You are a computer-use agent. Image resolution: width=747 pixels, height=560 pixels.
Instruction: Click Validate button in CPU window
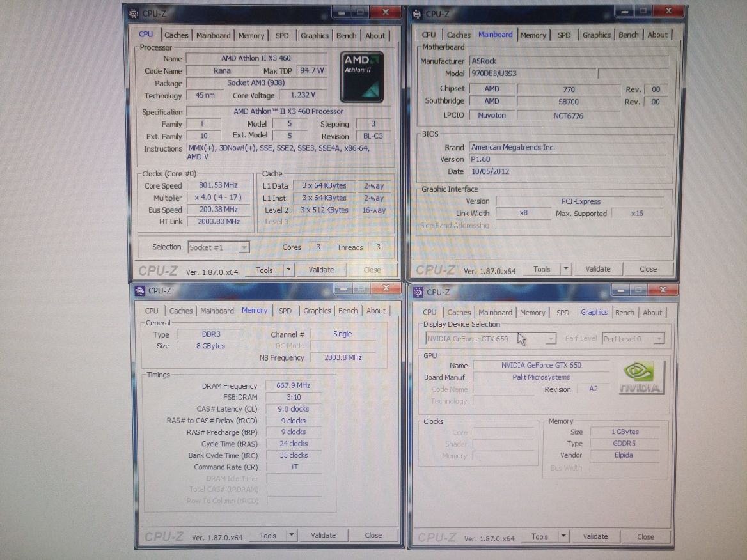coord(321,270)
